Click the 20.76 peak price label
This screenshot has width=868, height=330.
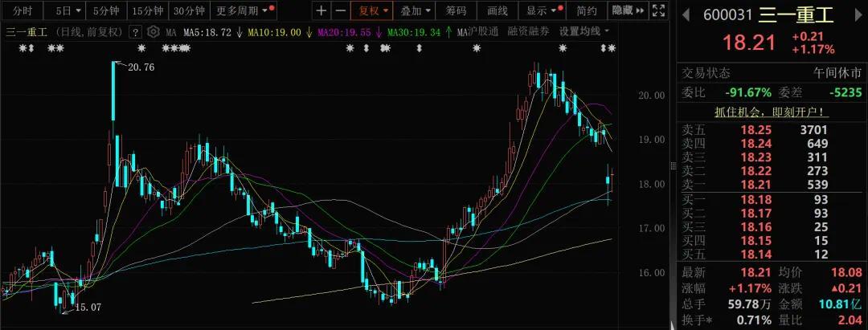139,67
